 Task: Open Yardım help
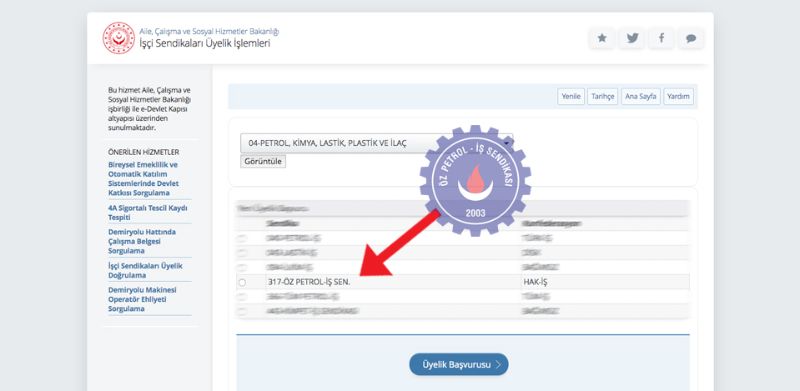(679, 96)
